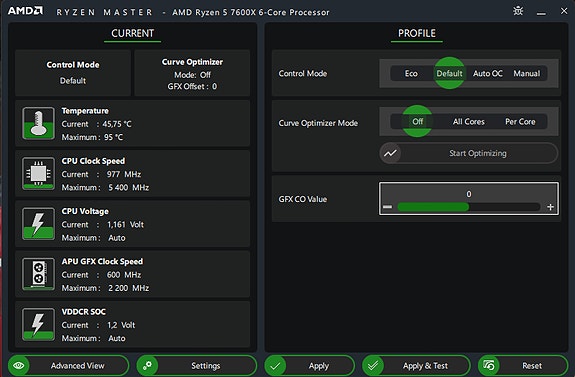This screenshot has width=575, height=377.
Task: Click the CPU Voltage lightning icon
Action: tap(39, 224)
